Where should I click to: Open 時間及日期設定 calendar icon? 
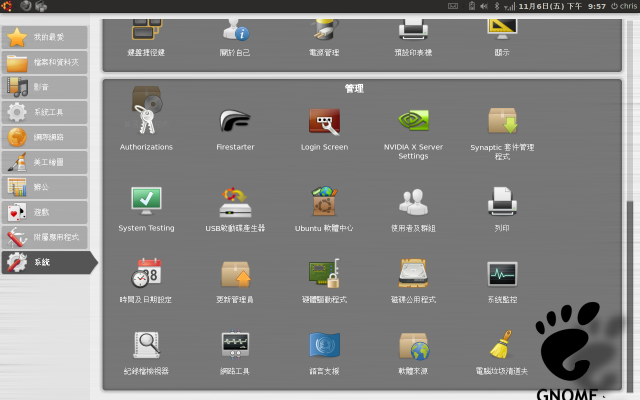tap(147, 273)
